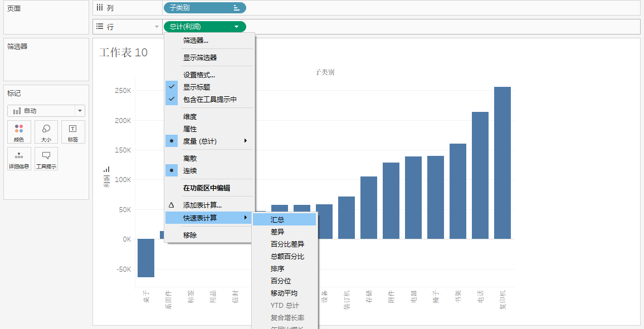Open the 总计(利润) pill dropdown arrow
Image resolution: width=644 pixels, height=329 pixels.
click(237, 27)
